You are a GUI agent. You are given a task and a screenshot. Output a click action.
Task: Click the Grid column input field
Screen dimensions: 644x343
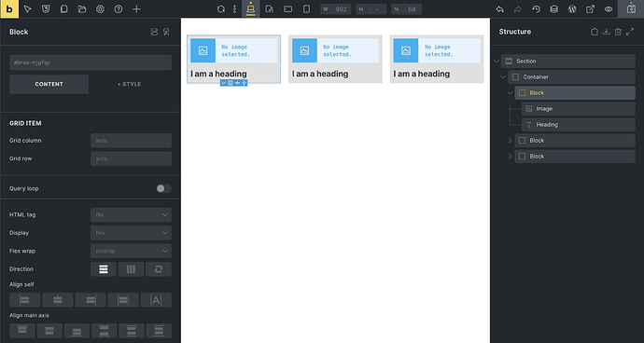[131, 141]
